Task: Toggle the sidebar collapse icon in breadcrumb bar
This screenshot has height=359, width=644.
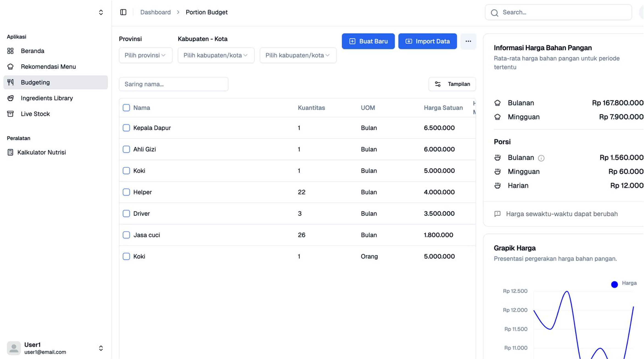Action: (x=123, y=12)
